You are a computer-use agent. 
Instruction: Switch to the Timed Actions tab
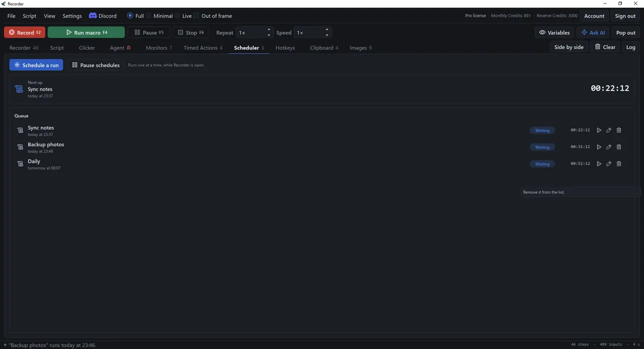(x=203, y=48)
